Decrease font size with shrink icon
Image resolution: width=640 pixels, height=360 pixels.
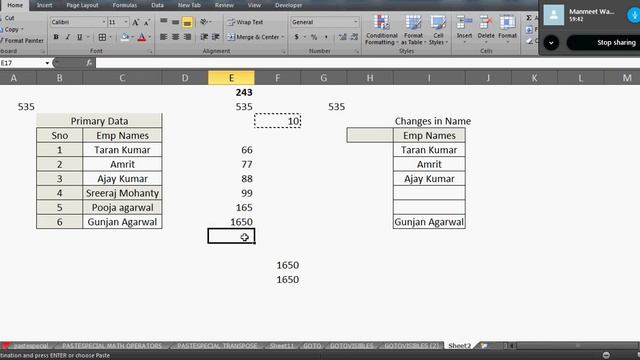coord(147,22)
